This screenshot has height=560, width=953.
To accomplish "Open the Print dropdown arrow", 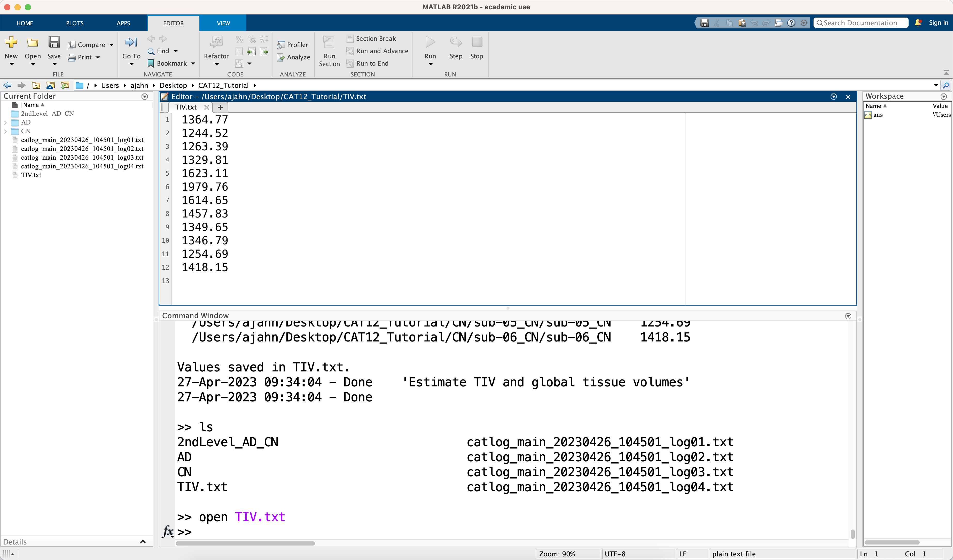I will coord(98,58).
